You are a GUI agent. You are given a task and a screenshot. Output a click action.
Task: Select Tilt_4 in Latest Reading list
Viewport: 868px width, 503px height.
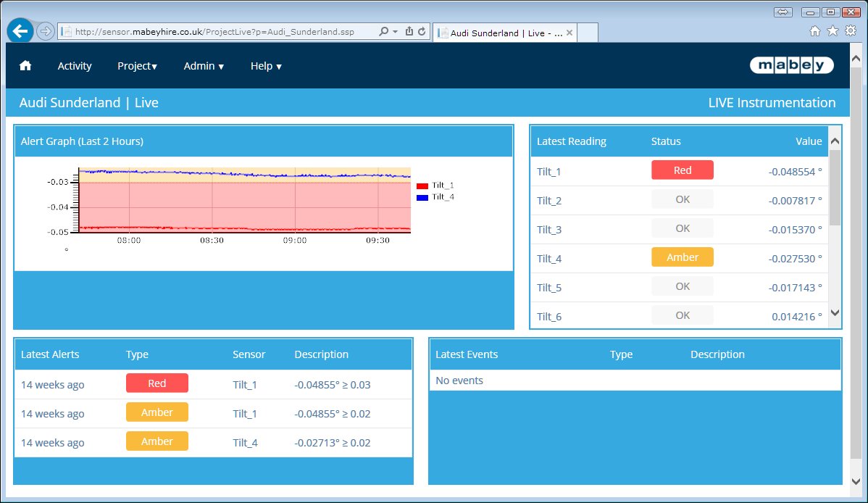click(549, 259)
